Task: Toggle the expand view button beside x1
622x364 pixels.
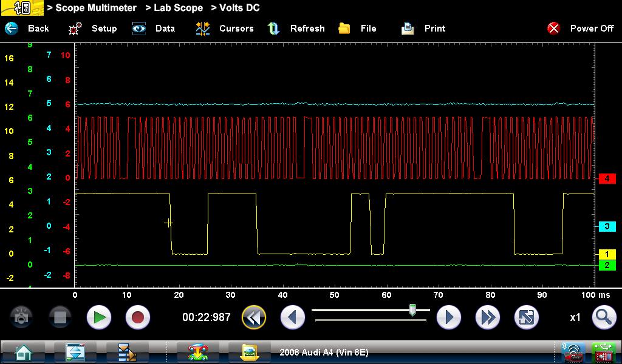Action: click(526, 317)
